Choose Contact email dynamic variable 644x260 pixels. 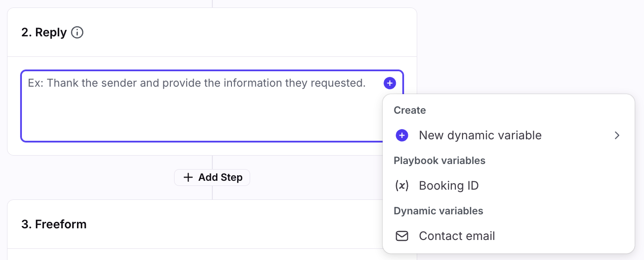(456, 236)
